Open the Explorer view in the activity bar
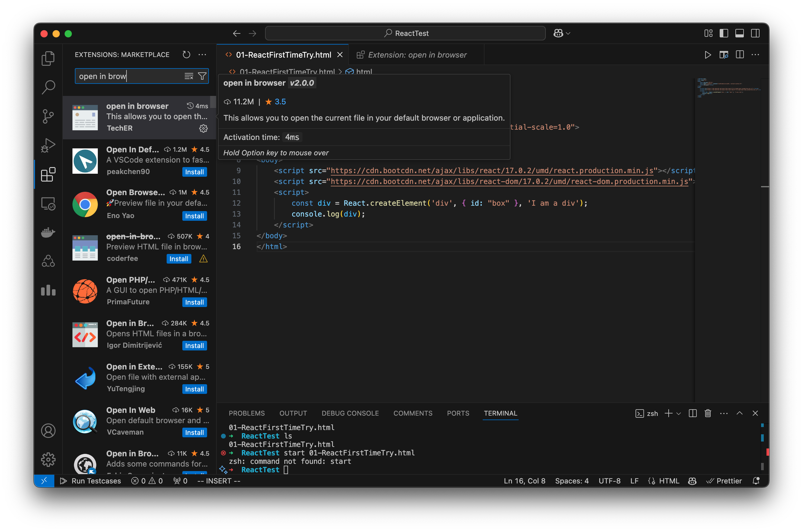 point(48,58)
